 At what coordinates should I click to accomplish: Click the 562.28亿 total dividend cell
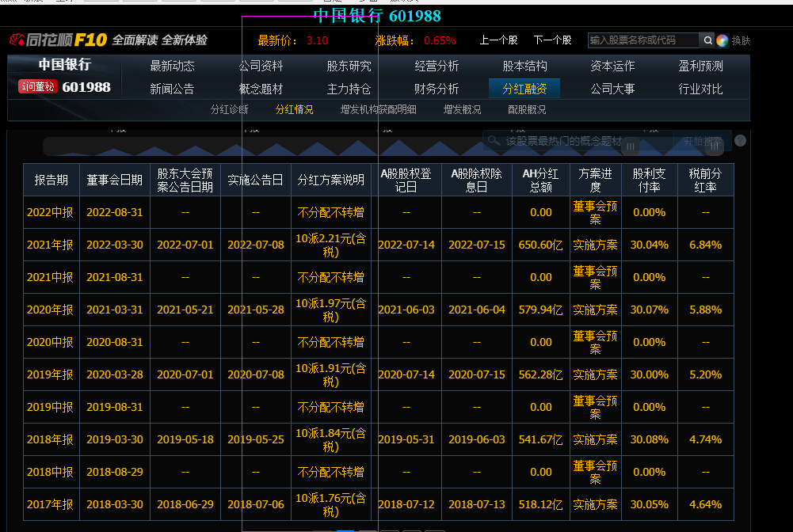point(540,374)
